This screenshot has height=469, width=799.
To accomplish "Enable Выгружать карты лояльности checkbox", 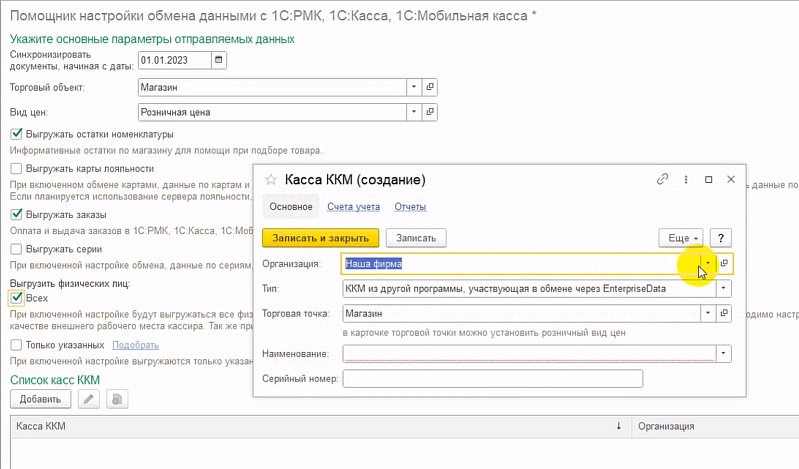I will point(16,169).
